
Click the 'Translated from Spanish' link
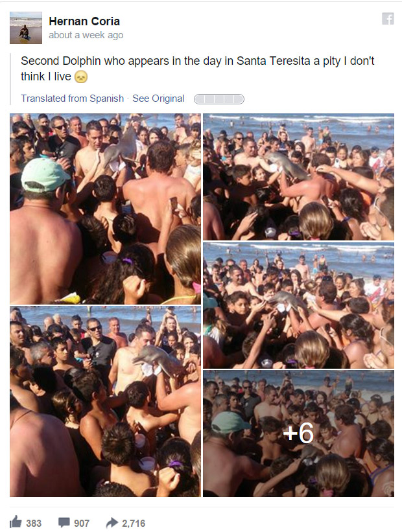pos(73,98)
